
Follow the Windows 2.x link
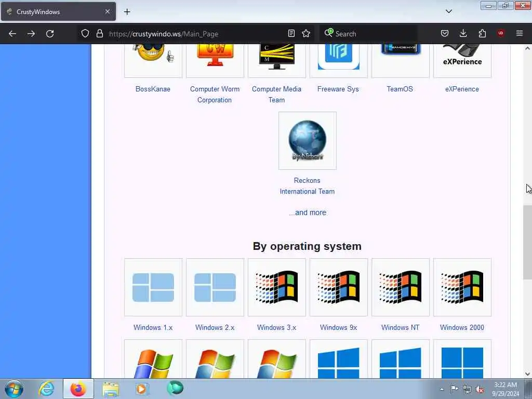215,327
